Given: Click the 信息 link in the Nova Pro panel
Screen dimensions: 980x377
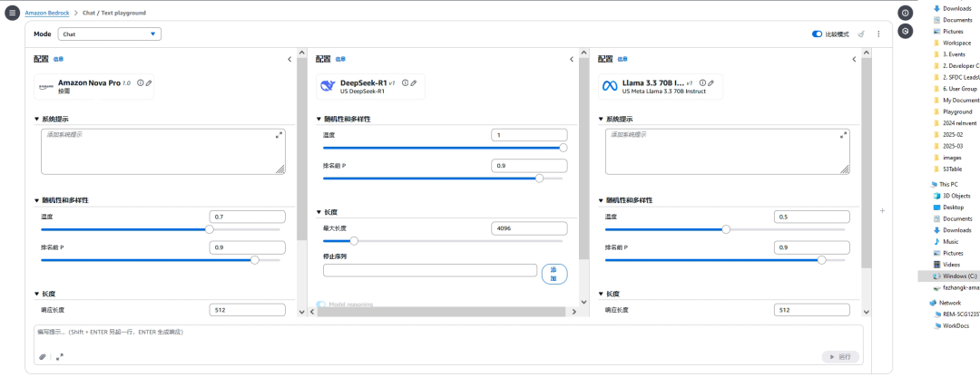Looking at the screenshot, I should [58, 59].
